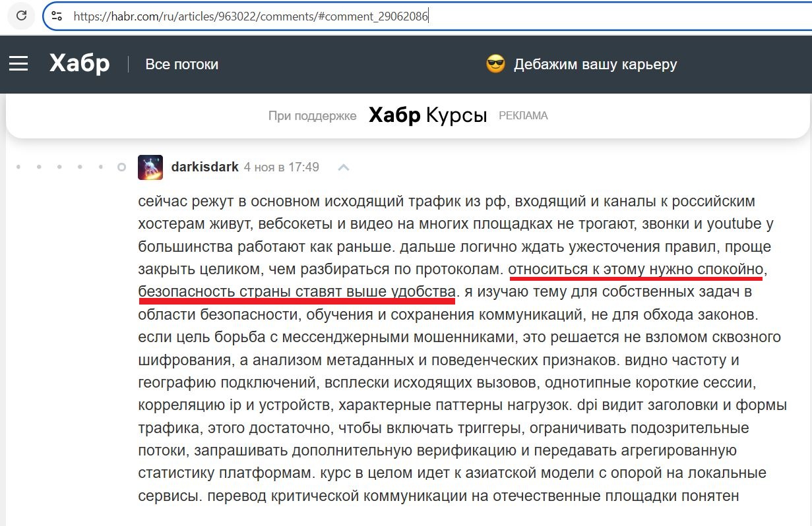The width and height of the screenshot is (812, 526).
Task: Click darkisdark's user avatar
Action: coord(150,167)
